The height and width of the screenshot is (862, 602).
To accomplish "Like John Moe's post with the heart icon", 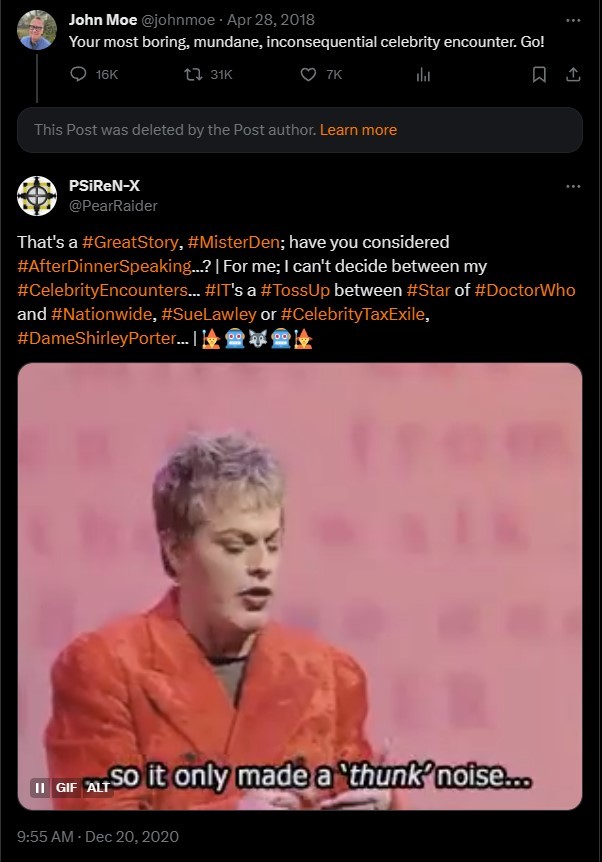I will (308, 74).
